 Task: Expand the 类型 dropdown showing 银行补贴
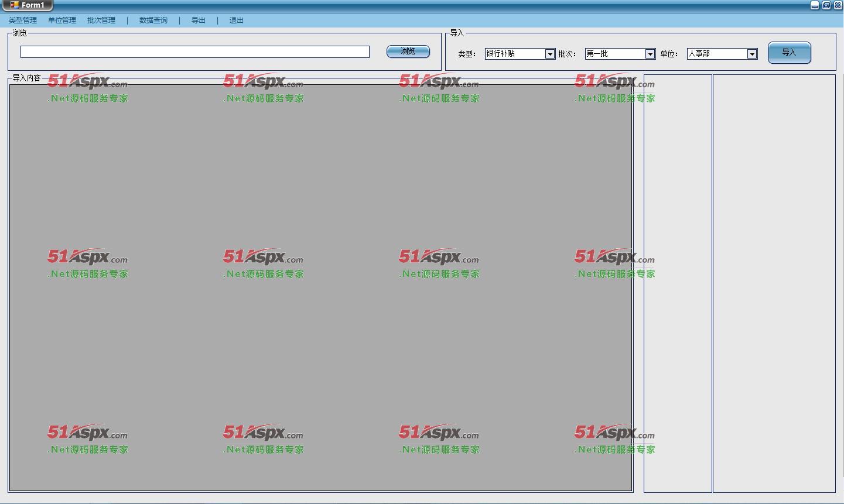(549, 54)
